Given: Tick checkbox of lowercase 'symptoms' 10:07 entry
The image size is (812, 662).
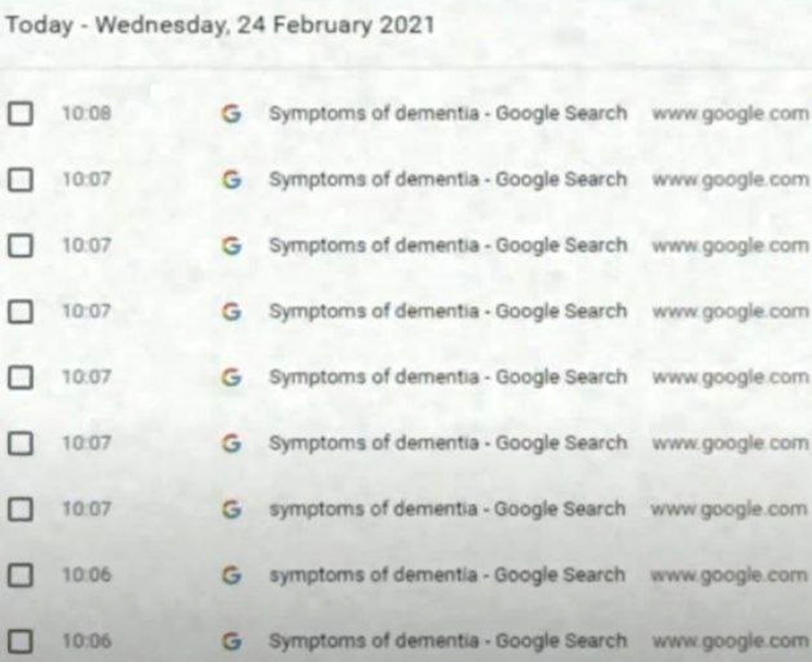Looking at the screenshot, I should [20, 509].
